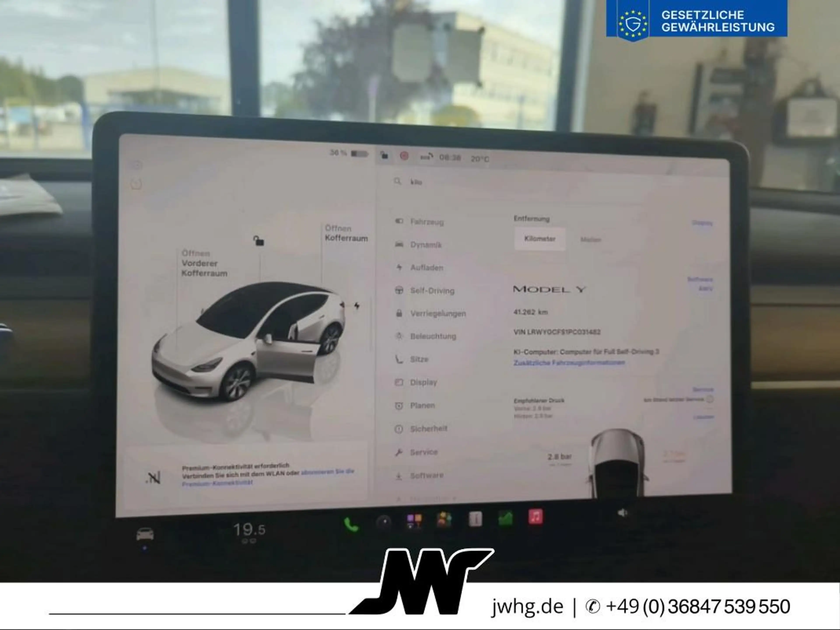Tap the lock icon in status bar
The height and width of the screenshot is (630, 840).
point(384,155)
